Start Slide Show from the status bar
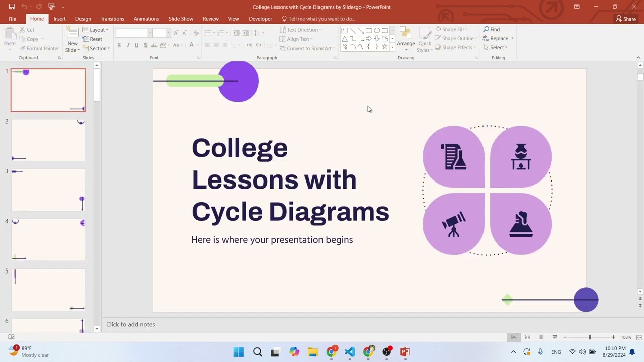644x362 pixels. (554, 337)
